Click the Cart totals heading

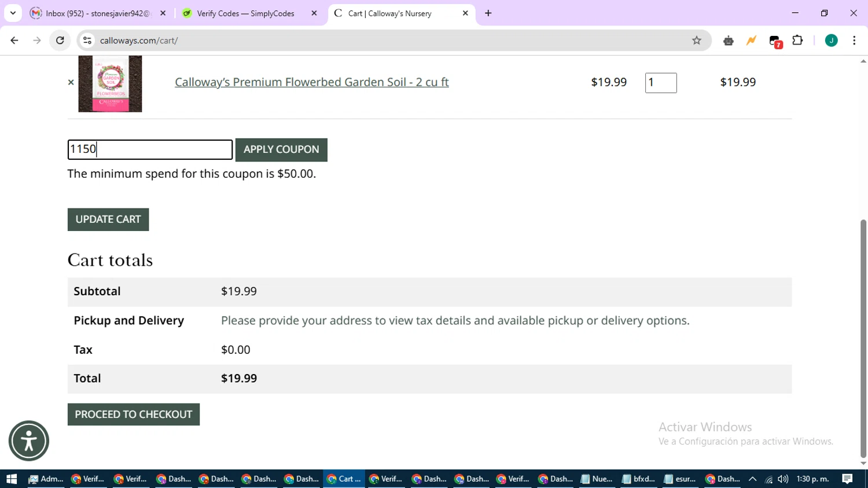[110, 260]
